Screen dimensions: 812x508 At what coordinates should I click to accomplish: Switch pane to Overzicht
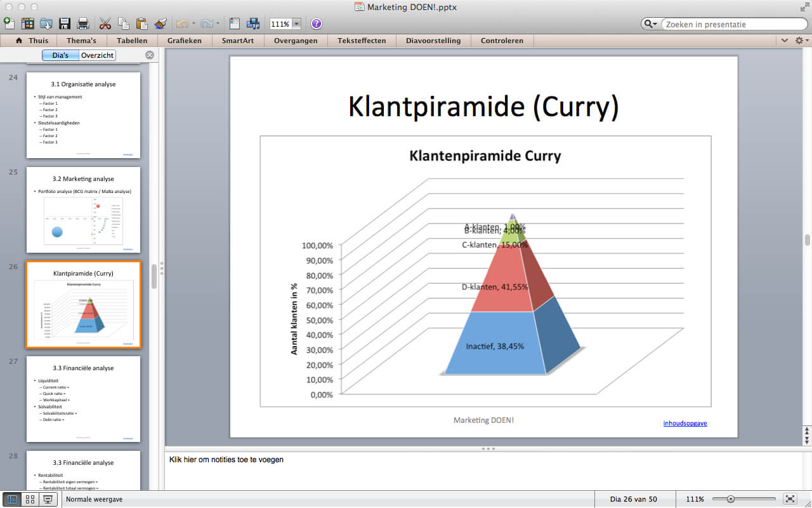97,55
